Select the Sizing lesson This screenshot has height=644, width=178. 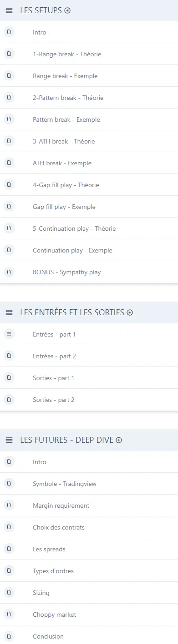89,593
